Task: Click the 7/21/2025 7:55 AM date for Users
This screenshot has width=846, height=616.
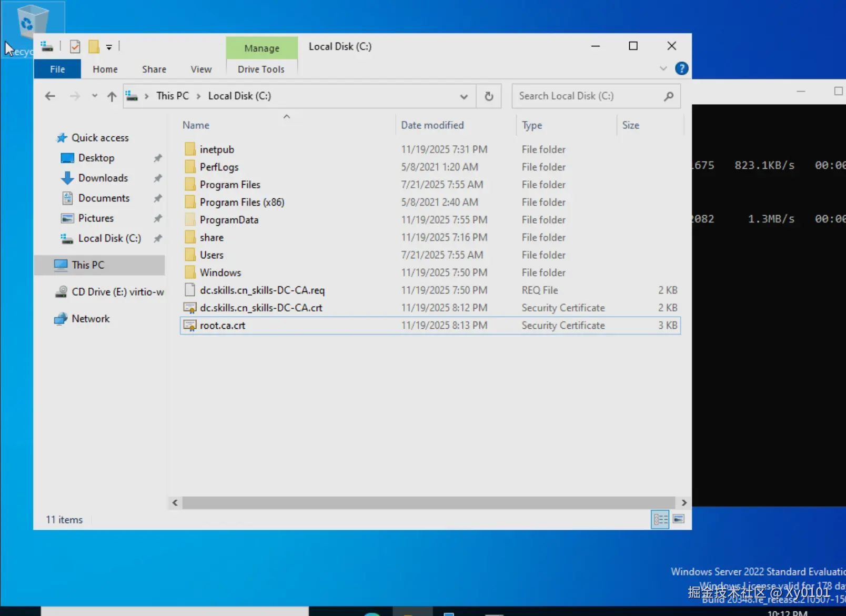Action: (442, 255)
